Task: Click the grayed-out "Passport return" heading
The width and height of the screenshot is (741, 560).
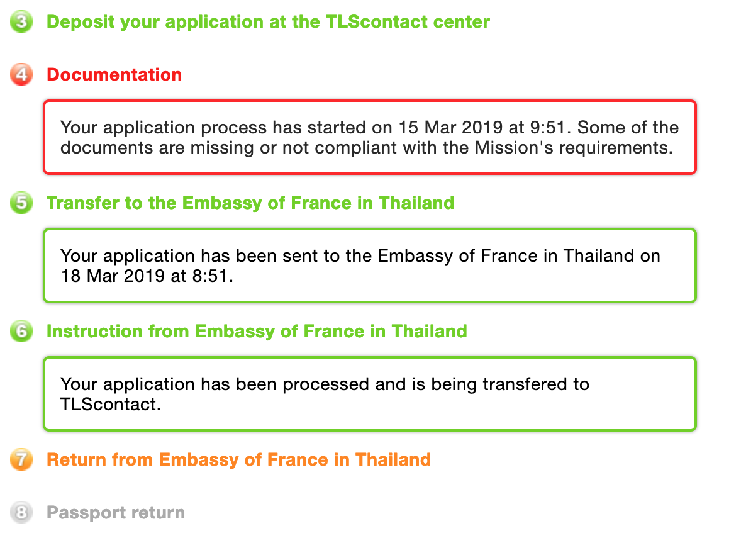Action: pos(116,513)
